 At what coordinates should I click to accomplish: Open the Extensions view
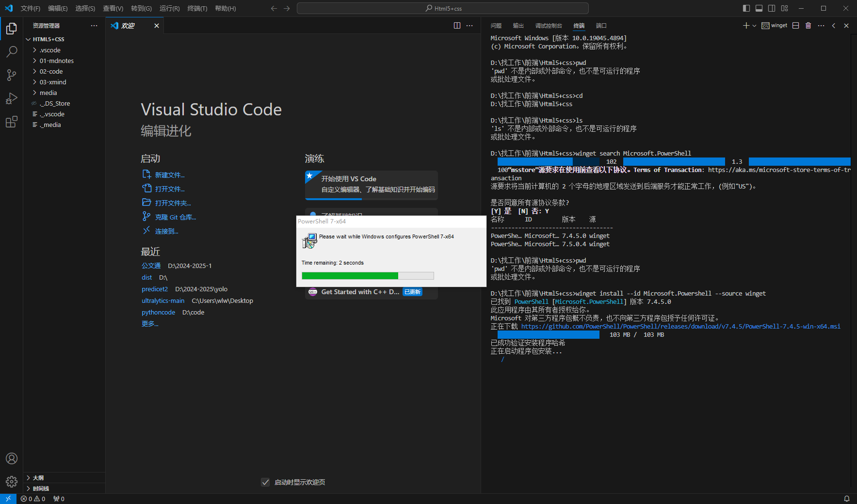point(12,121)
